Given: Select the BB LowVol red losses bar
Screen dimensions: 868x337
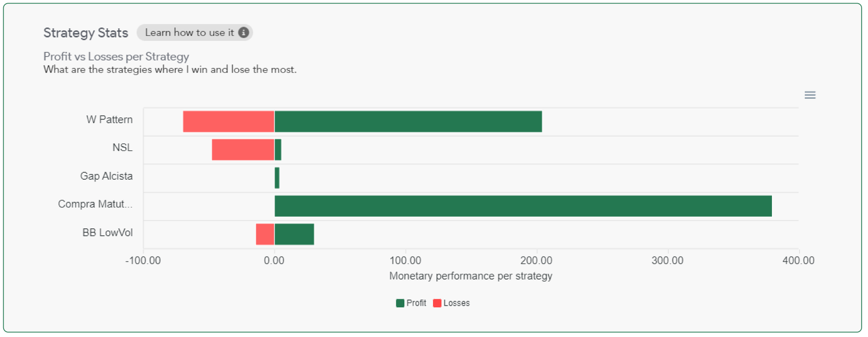Looking at the screenshot, I should coord(265,234).
